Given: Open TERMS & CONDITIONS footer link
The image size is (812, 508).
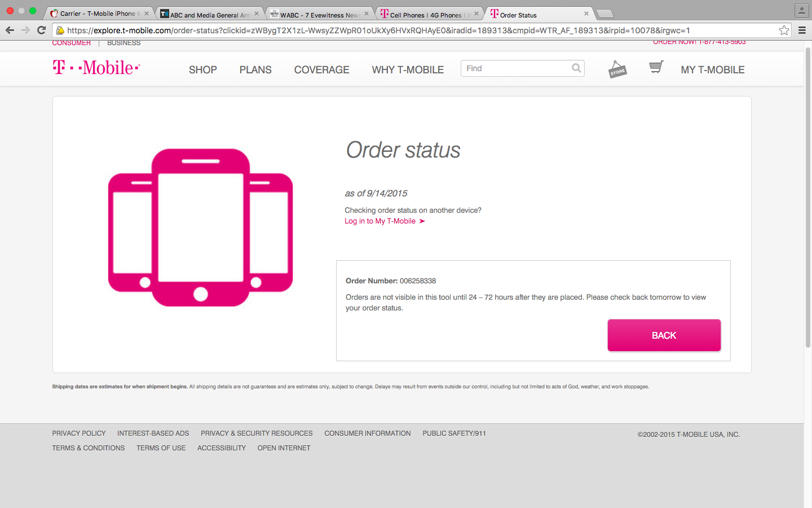Looking at the screenshot, I should (89, 448).
